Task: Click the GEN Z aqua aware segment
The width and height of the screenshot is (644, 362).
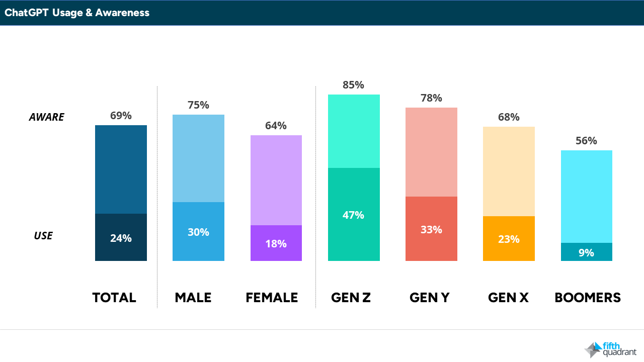Action: 354,131
